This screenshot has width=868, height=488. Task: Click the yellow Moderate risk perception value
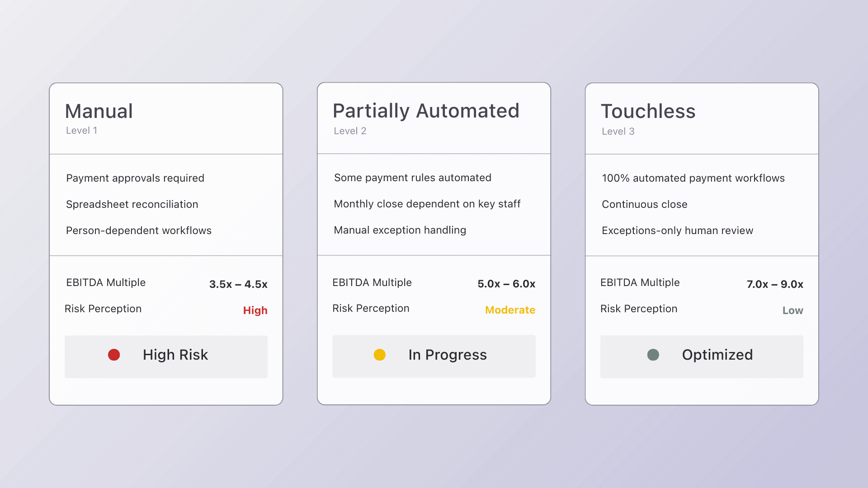point(510,310)
